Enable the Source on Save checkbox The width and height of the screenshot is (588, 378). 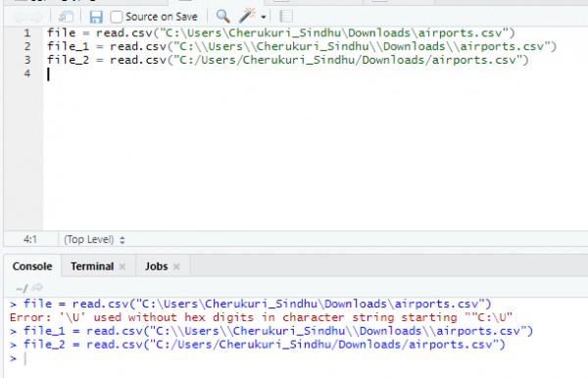click(116, 17)
